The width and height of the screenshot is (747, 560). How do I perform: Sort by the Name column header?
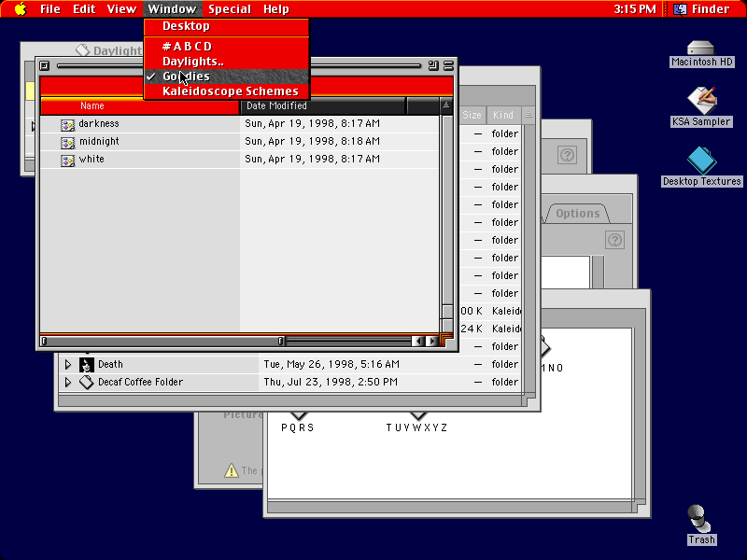[139, 105]
